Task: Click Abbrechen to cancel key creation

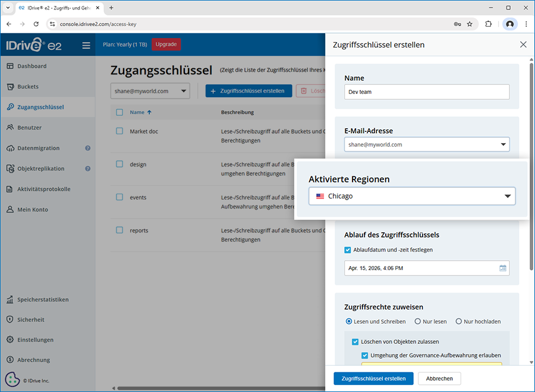Action: (439, 378)
